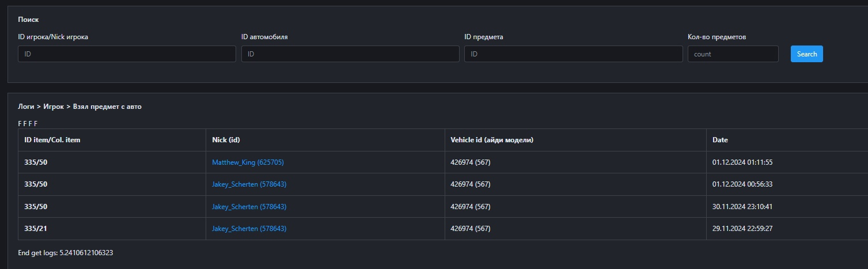Click the 'Vehicle id (айди модели)' column header
The width and height of the screenshot is (868, 269).
(x=491, y=140)
